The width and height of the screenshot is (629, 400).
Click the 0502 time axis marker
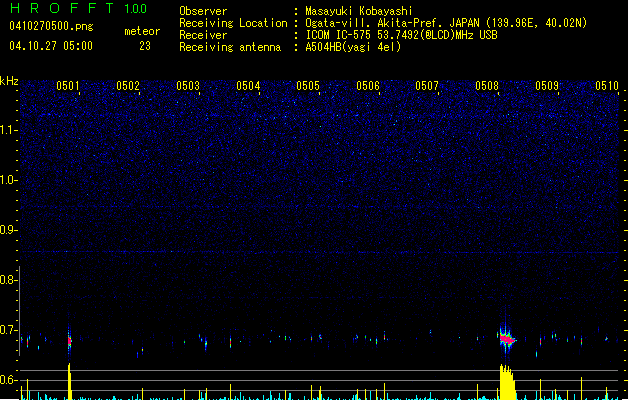click(x=128, y=86)
